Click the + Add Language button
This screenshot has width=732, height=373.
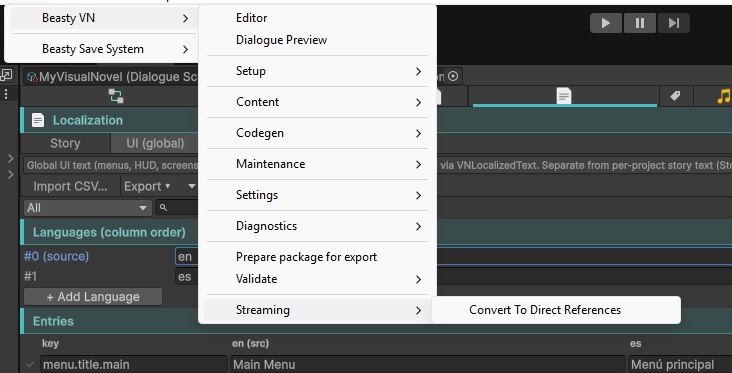click(93, 297)
